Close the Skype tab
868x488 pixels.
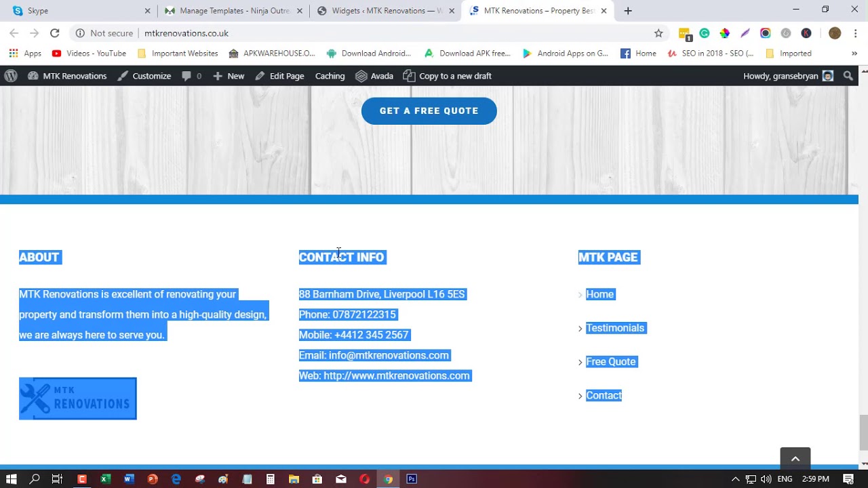click(148, 11)
